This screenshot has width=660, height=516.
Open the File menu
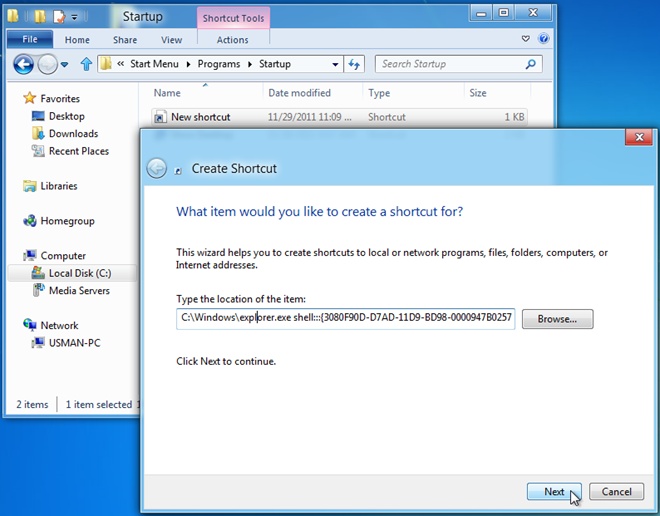pos(30,40)
